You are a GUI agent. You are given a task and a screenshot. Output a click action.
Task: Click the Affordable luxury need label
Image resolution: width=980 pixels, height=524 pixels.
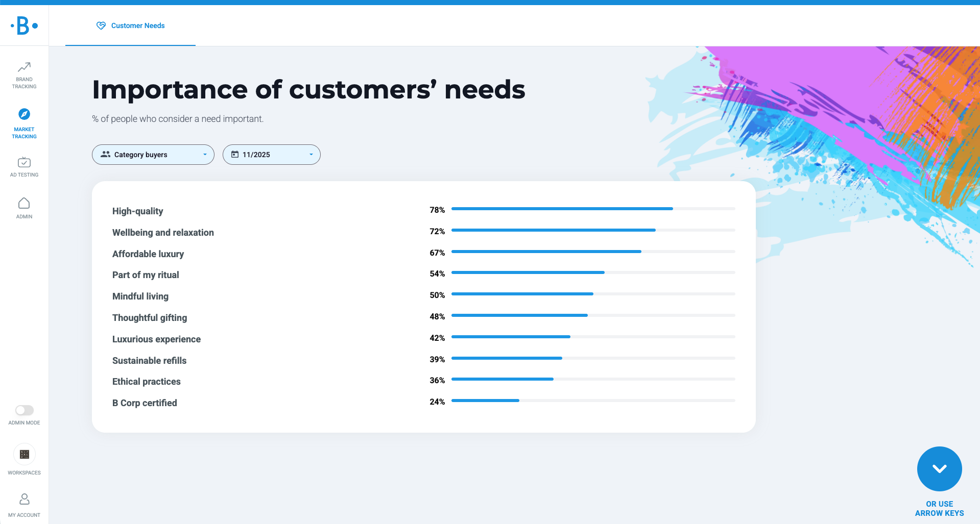pos(148,254)
